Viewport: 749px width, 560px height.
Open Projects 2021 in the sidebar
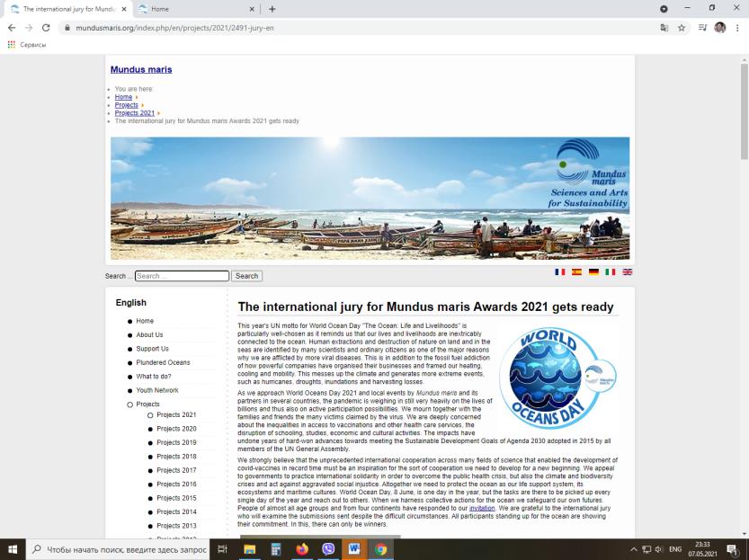(176, 415)
